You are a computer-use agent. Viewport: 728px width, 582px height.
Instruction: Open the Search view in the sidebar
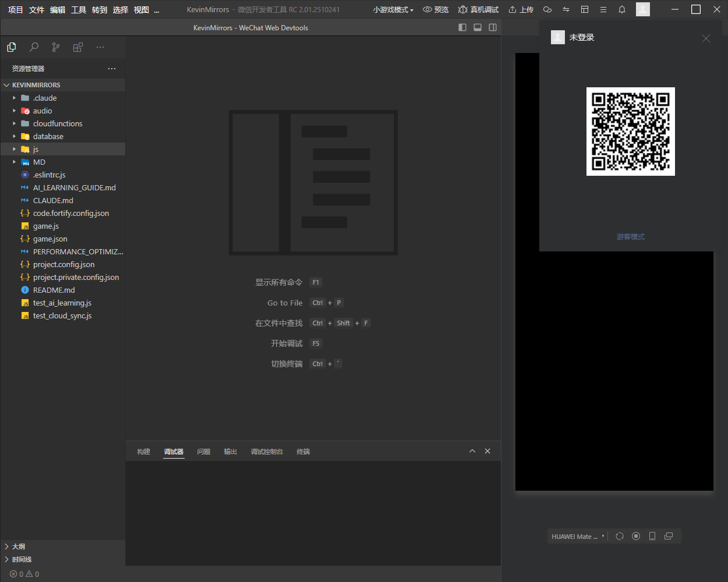pyautogui.click(x=34, y=47)
